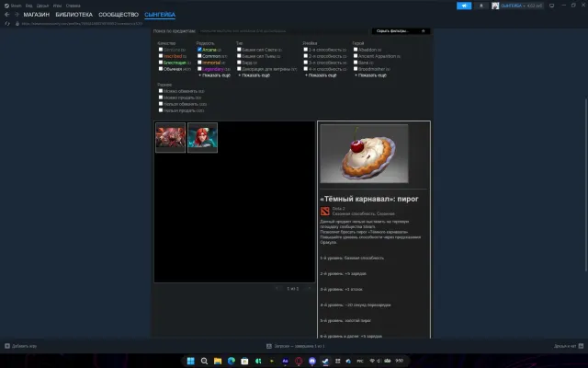The height and width of the screenshot is (368, 588).
Task: Expand Показать ещё under Ячейка
Action: 321,75
